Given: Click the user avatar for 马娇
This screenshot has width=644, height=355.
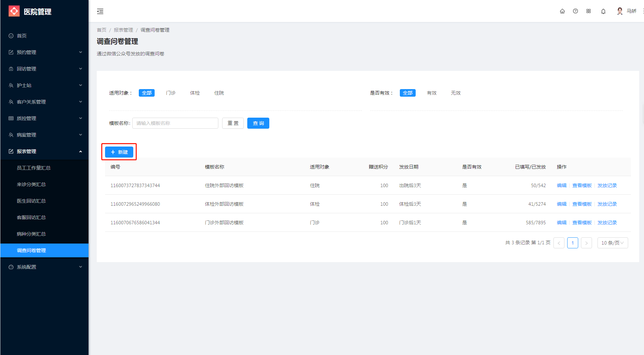Looking at the screenshot, I should pos(620,11).
